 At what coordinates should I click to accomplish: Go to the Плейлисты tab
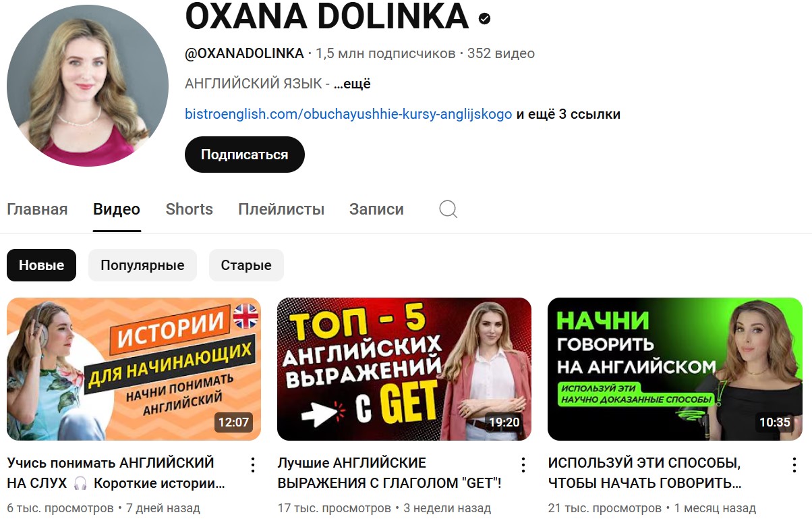pos(281,209)
